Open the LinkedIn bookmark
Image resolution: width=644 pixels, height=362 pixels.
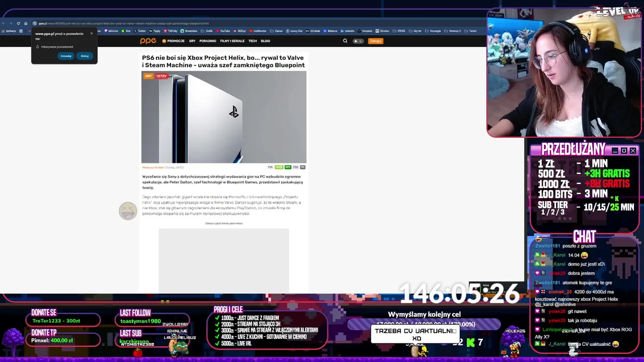348,31
